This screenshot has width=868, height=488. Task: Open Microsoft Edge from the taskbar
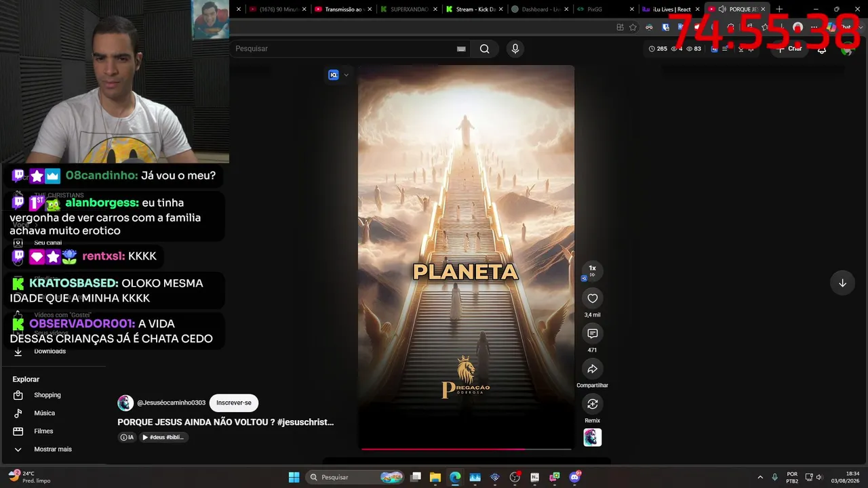pyautogui.click(x=455, y=477)
